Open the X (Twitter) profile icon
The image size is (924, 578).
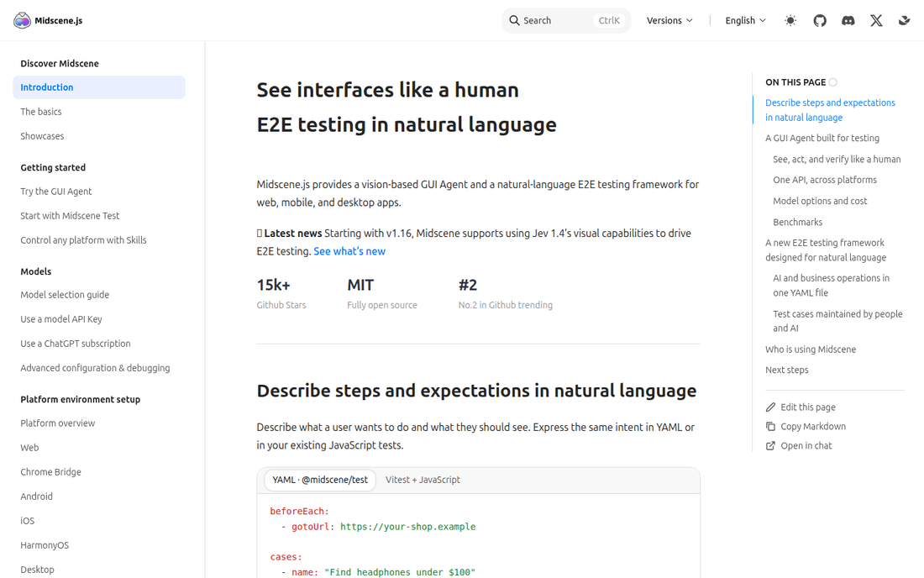pos(876,21)
